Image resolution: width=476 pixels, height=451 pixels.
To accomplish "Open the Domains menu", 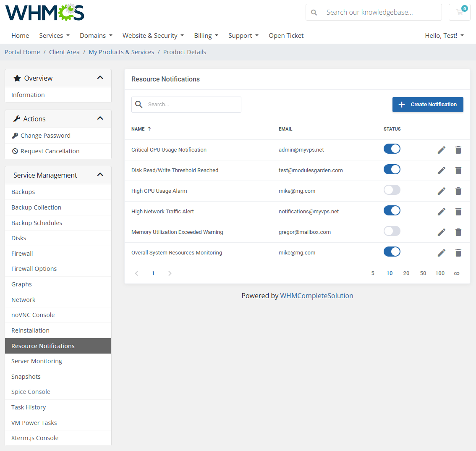I will 96,35.
